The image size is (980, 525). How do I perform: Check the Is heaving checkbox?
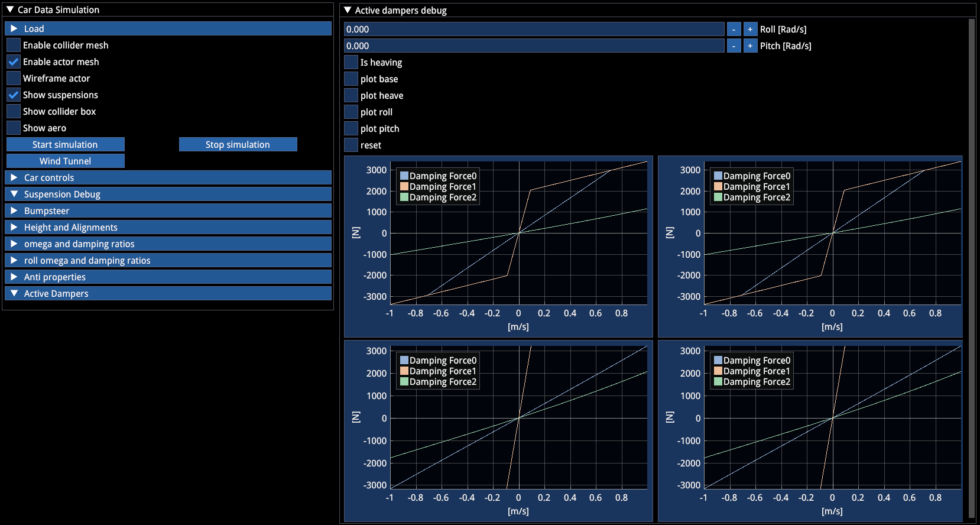point(351,62)
